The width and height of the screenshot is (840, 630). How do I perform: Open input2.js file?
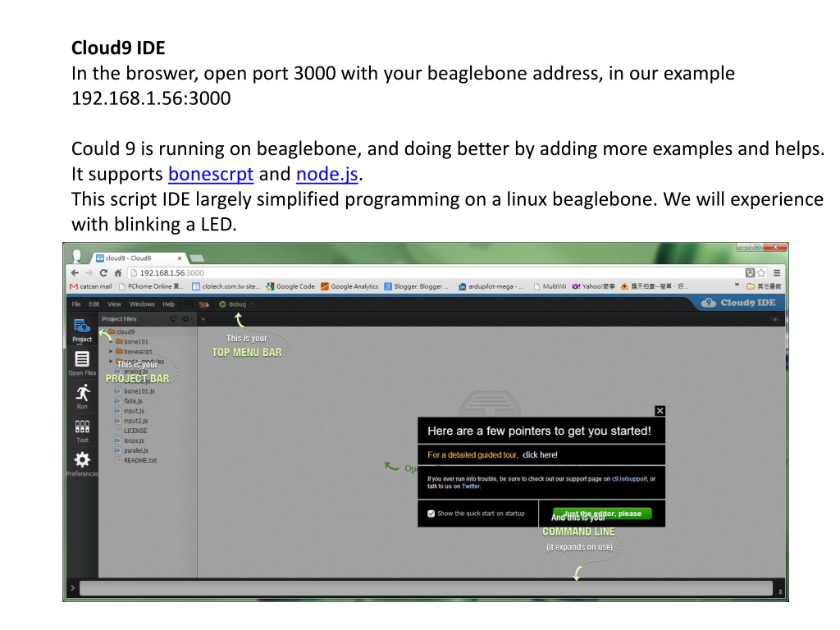(135, 421)
